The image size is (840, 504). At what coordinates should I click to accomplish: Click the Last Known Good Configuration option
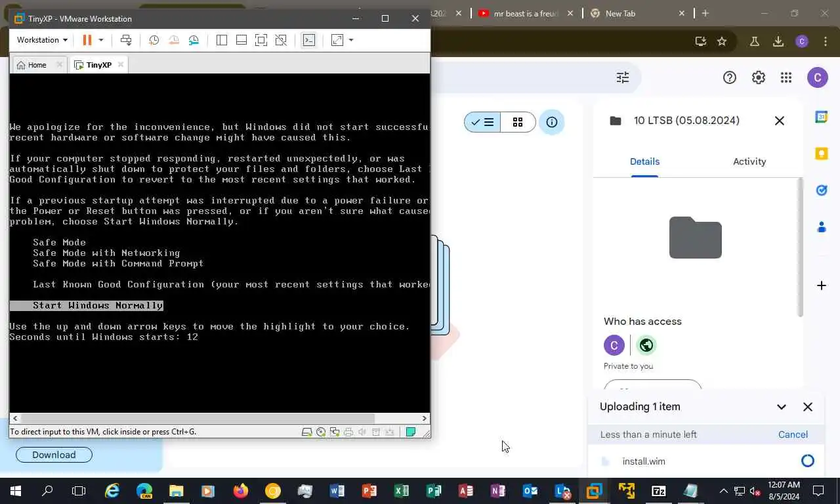click(x=231, y=284)
